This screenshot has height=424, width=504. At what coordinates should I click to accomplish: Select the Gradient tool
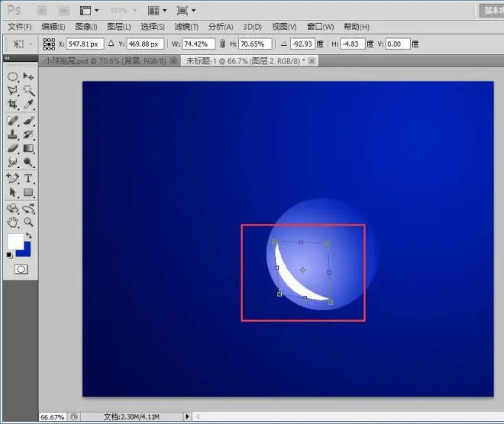click(28, 148)
